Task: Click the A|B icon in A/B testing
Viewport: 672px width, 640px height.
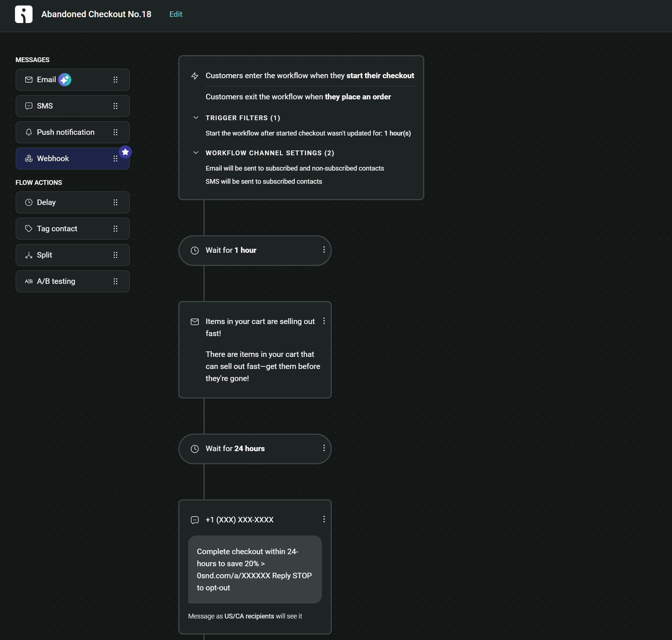Action: [x=29, y=281]
